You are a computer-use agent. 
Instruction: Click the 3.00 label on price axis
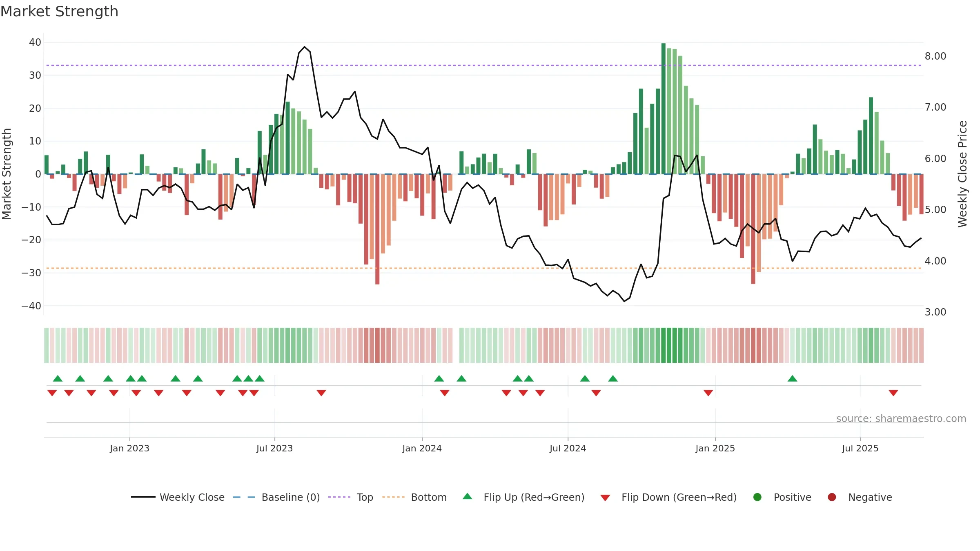tap(935, 312)
